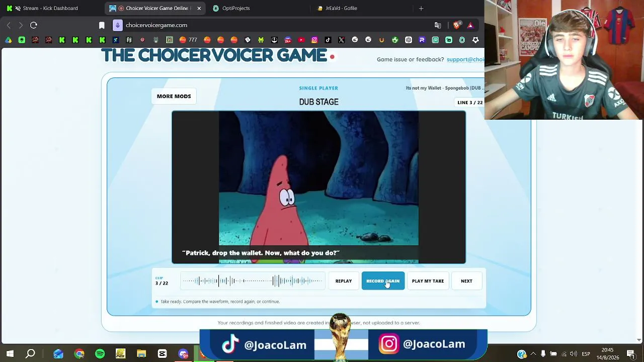Click REPLAY to rewatch the clip
This screenshot has width=644, height=362.
pos(344,281)
